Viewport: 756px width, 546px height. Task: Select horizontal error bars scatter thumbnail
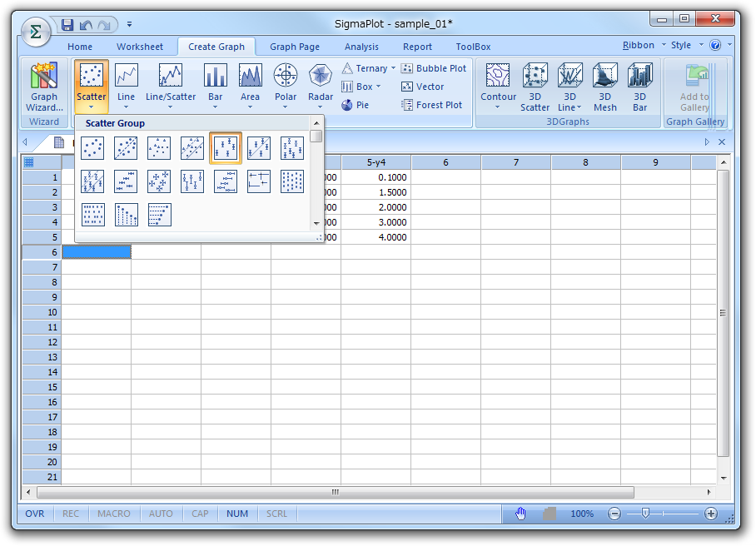click(126, 181)
